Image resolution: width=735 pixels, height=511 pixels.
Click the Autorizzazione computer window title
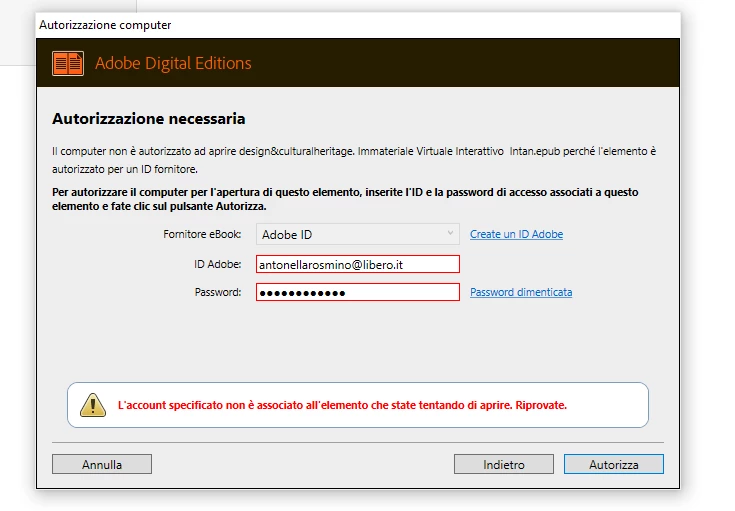[105, 25]
